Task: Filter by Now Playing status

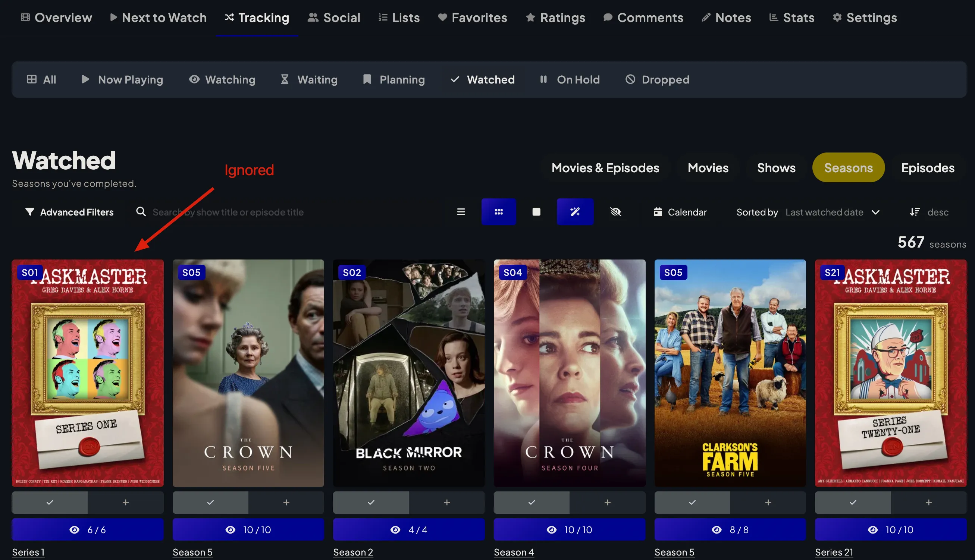Action: [x=122, y=80]
